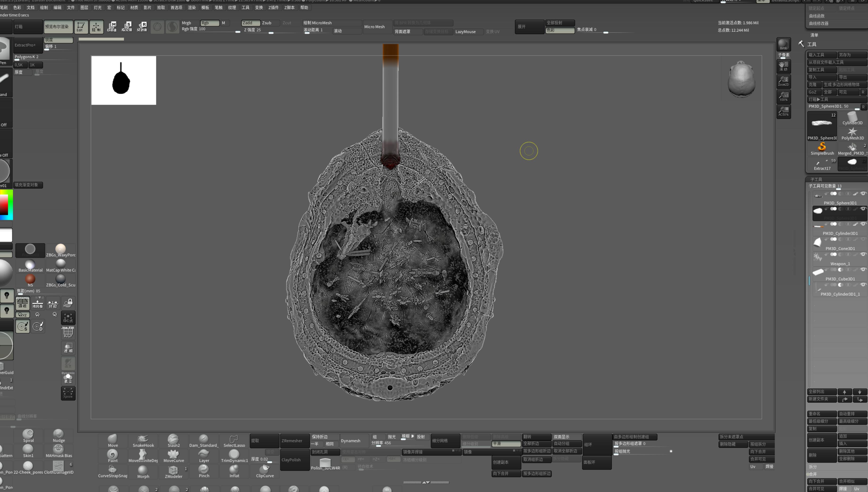Select the Dam_Standard brush
Image resolution: width=868 pixels, height=492 pixels.
204,441
